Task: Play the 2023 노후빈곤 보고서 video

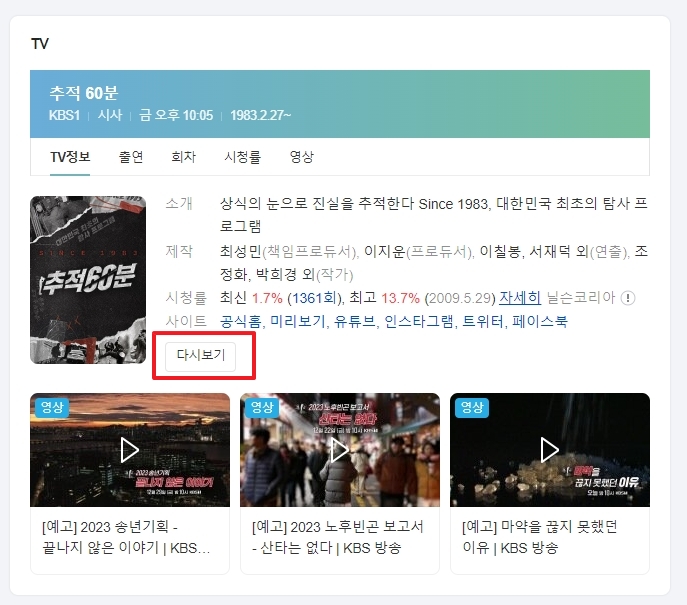Action: pyautogui.click(x=340, y=450)
